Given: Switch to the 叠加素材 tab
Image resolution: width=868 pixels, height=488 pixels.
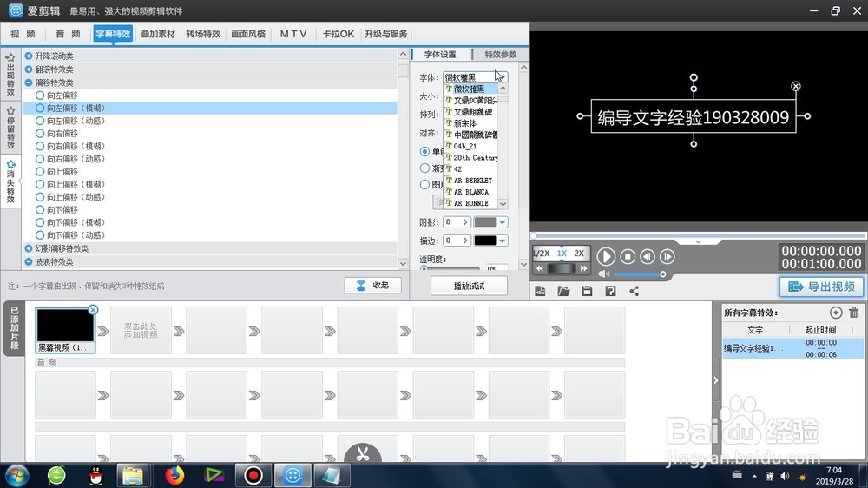Looking at the screenshot, I should (x=158, y=34).
